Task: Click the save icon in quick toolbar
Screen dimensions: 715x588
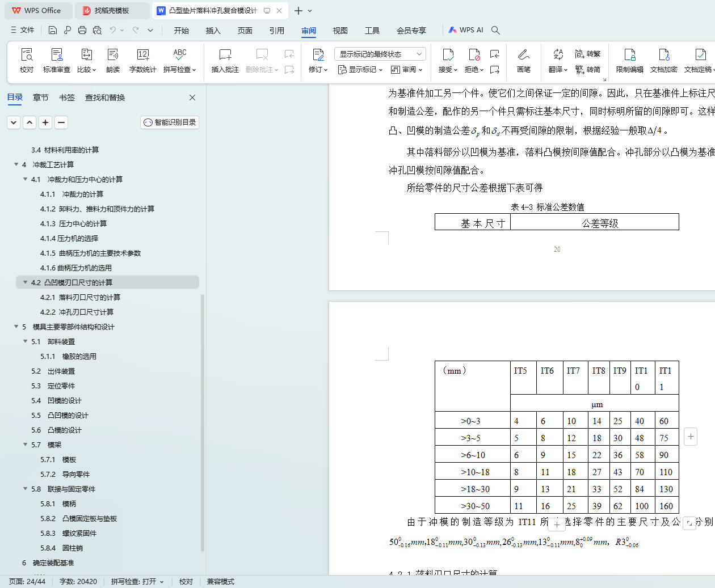Action: 53,30
